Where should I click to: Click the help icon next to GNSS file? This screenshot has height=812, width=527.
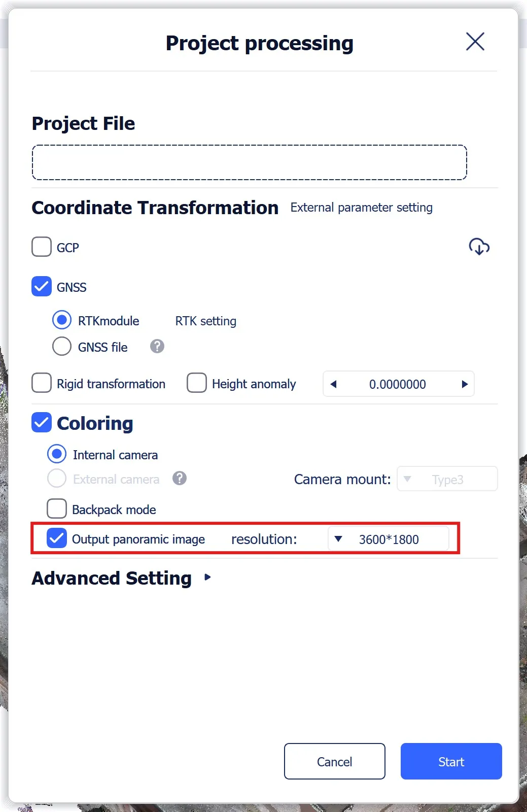tap(157, 347)
